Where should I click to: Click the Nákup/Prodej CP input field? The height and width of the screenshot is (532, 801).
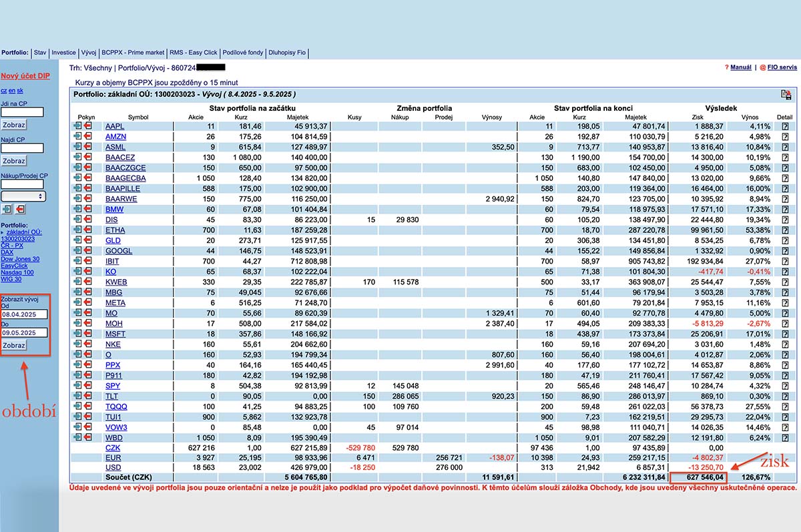pyautogui.click(x=23, y=184)
